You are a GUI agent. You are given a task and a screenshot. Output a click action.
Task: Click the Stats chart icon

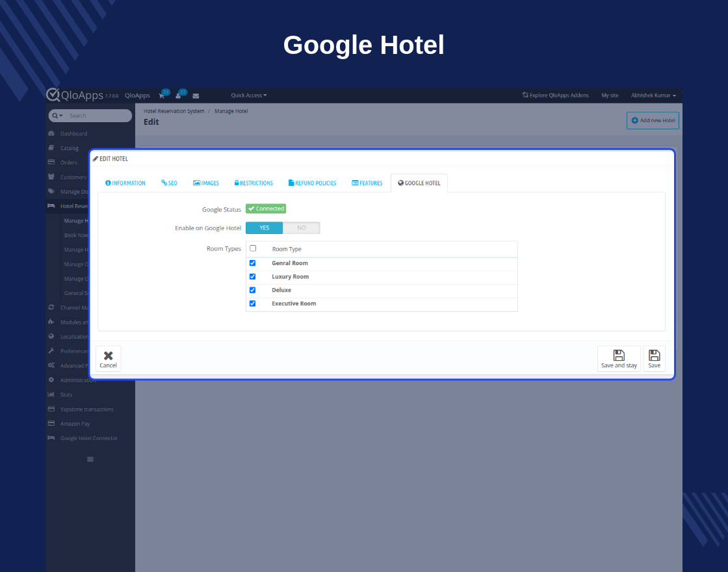51,395
